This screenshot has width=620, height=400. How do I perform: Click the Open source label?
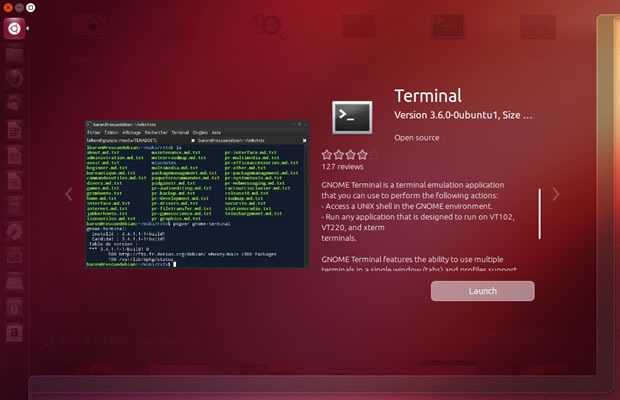tap(416, 138)
